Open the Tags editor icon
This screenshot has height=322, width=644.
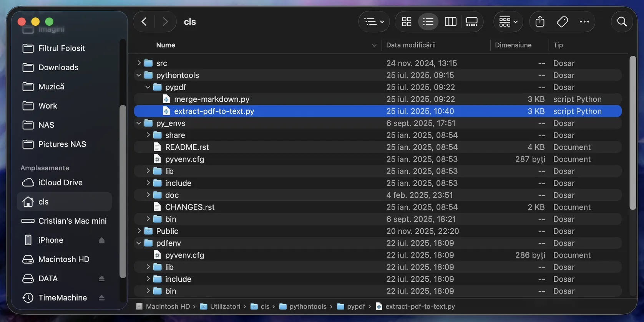point(562,22)
